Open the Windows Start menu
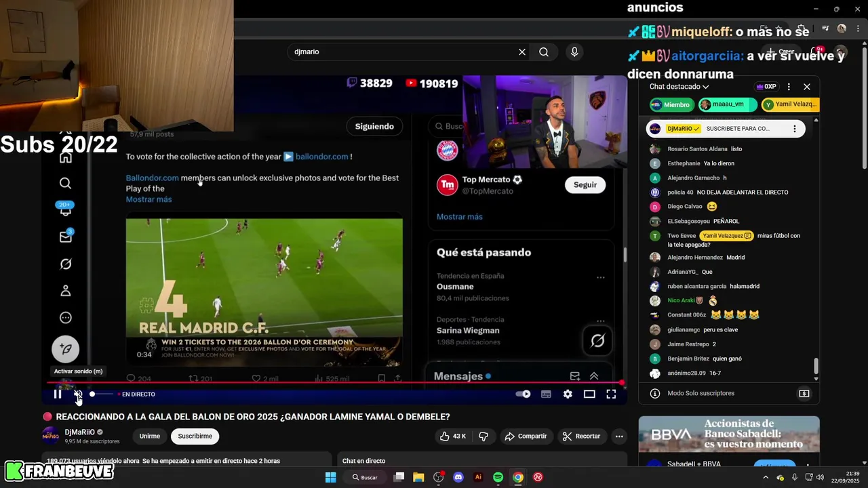This screenshot has height=488, width=868. point(330,477)
